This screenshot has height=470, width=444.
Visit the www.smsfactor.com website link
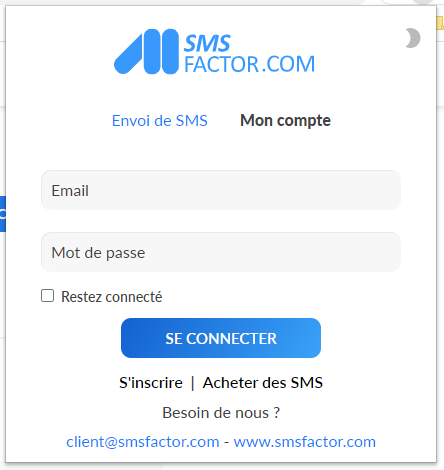tap(305, 442)
